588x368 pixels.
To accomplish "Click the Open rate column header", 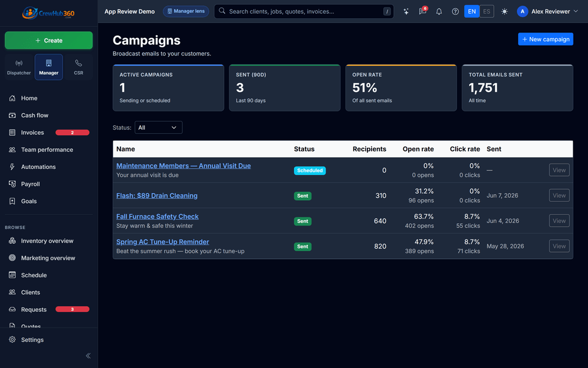I will coord(418,149).
